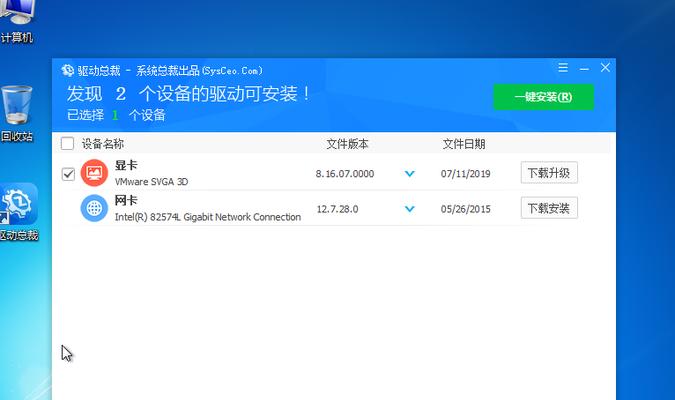
Task: Click version number 8.16.07.0000
Action: pos(345,174)
